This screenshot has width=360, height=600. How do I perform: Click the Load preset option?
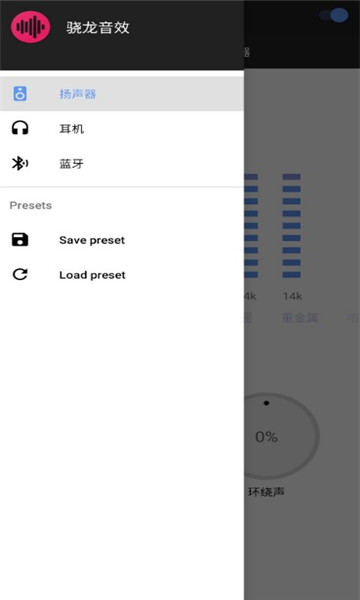click(122, 275)
